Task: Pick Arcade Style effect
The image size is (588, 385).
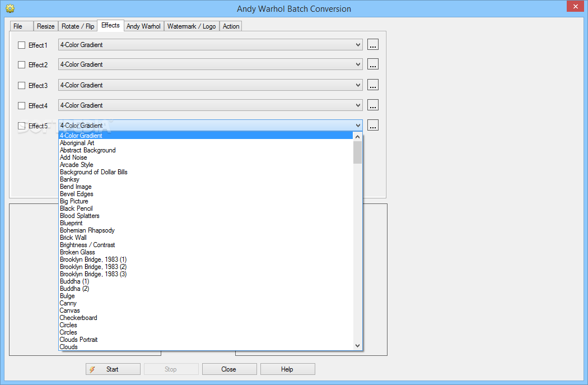Action: coord(206,165)
